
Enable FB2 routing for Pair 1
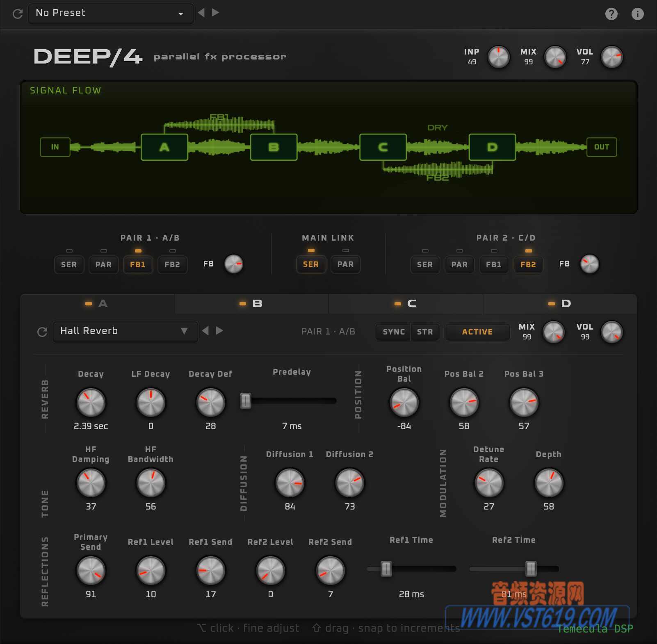pyautogui.click(x=172, y=264)
